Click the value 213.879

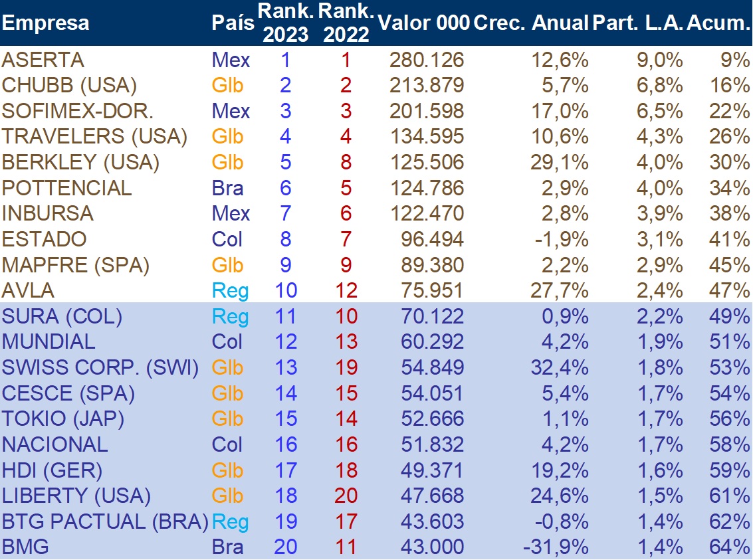pyautogui.click(x=427, y=86)
